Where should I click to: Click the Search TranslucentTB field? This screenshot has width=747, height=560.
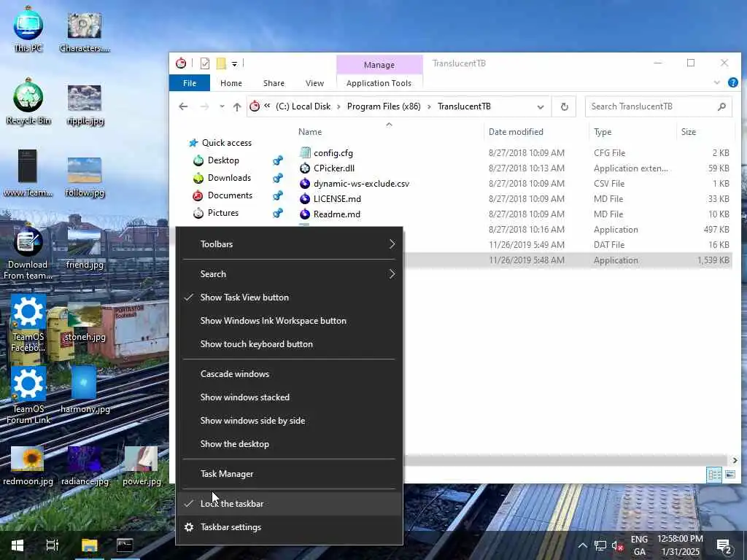659,106
